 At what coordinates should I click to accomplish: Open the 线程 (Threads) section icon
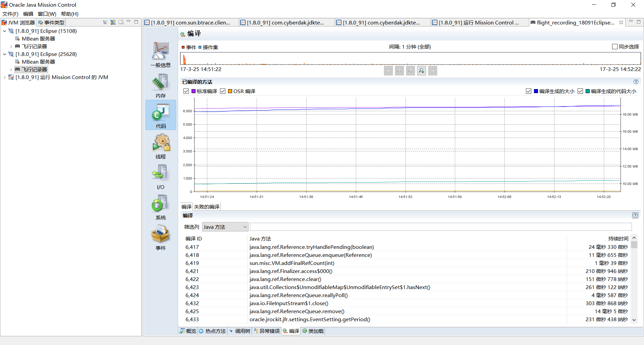pos(161,146)
